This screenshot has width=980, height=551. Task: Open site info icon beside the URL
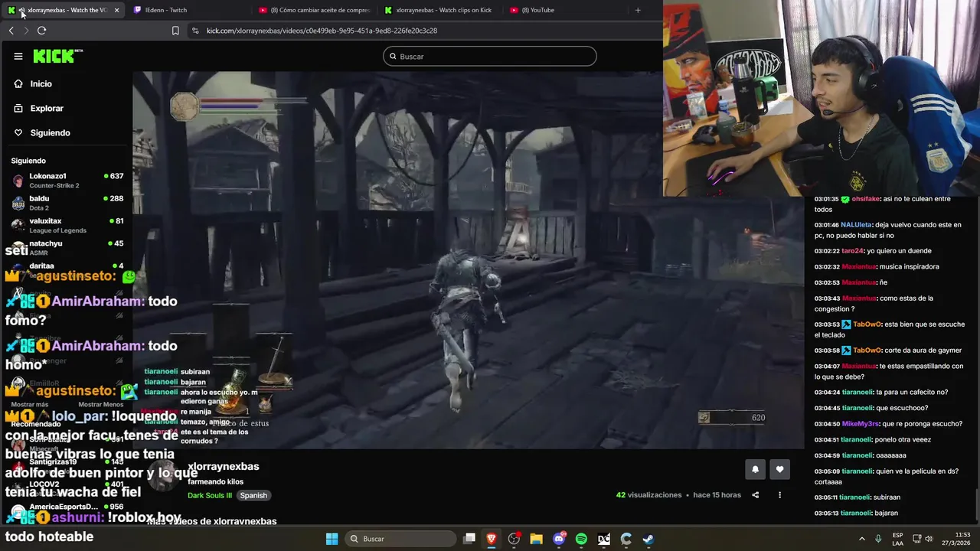[x=195, y=31]
